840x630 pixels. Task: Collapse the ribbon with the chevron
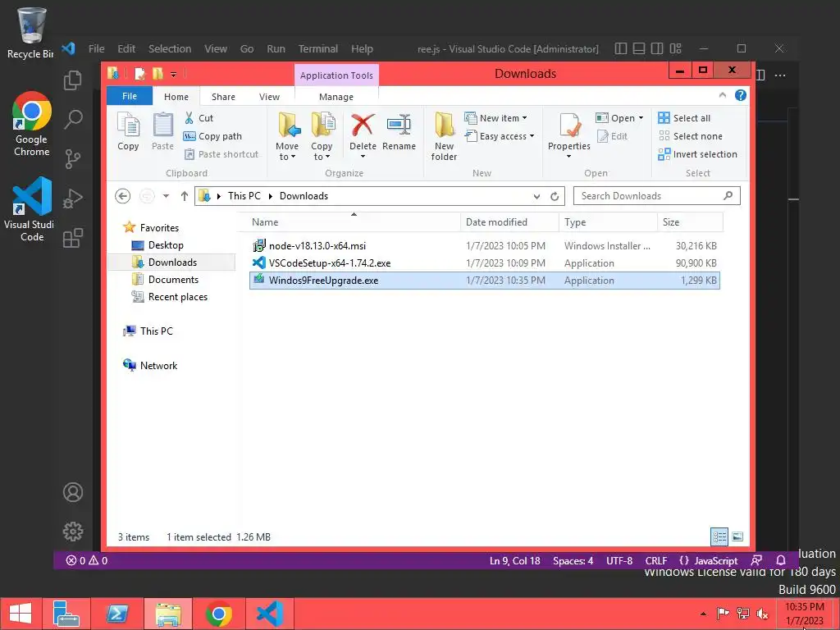[x=722, y=95]
